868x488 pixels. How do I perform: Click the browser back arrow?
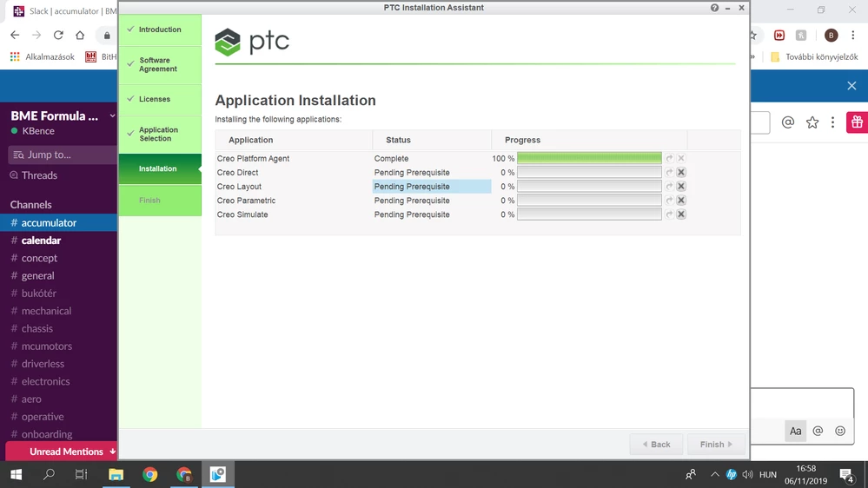tap(15, 35)
